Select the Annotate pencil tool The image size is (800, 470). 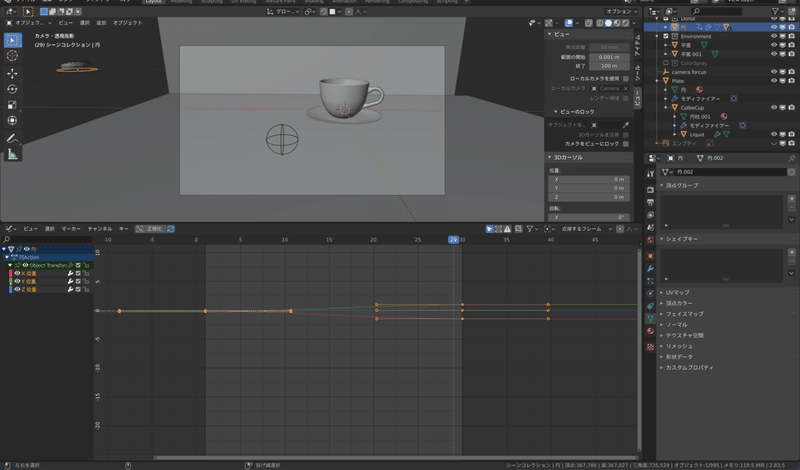click(12, 137)
